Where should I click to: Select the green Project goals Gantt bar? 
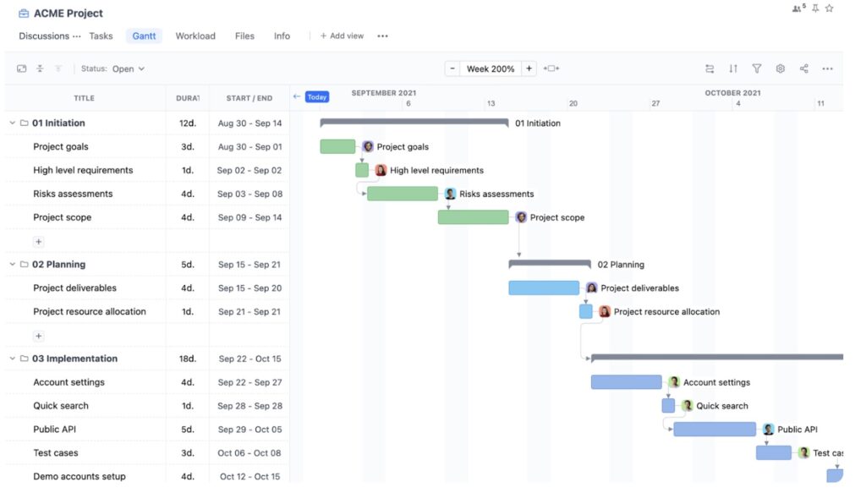click(337, 146)
